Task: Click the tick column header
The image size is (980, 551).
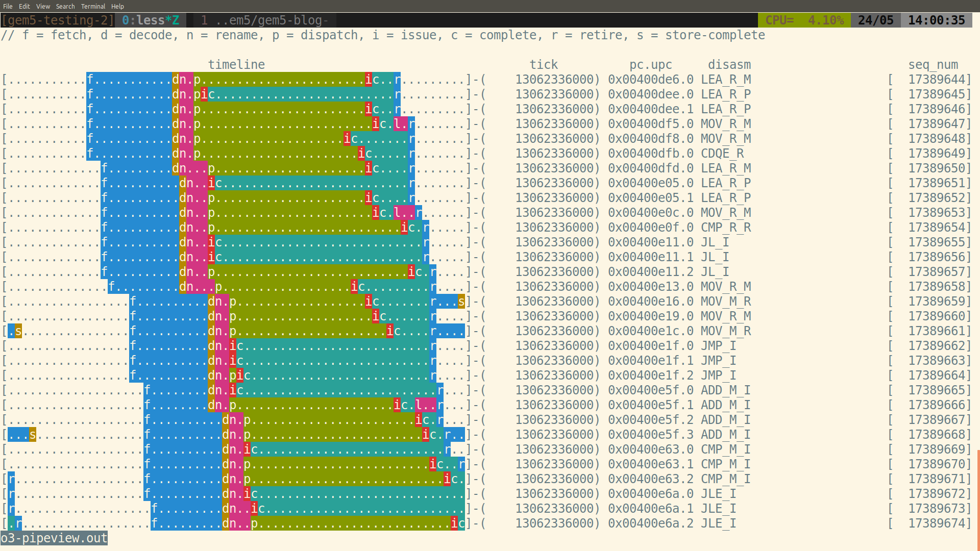Action: pos(544,65)
